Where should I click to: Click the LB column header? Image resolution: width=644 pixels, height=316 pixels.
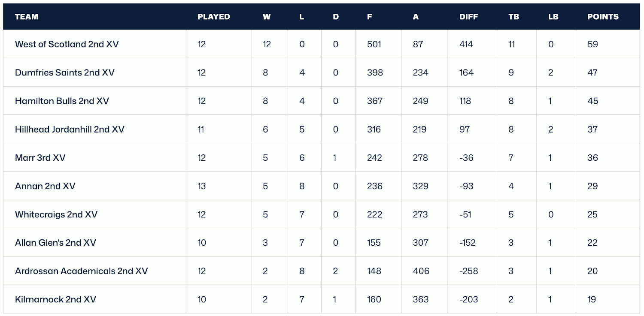coord(553,17)
